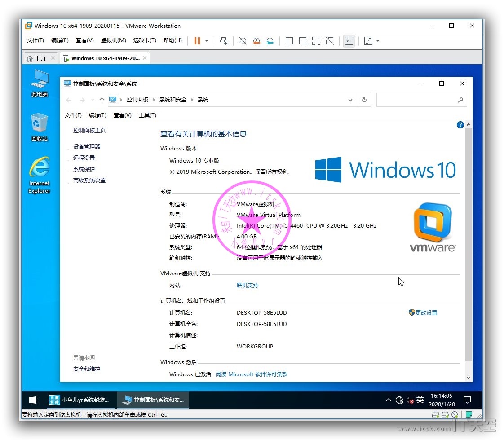Image resolution: width=504 pixels, height=440 pixels.
Task: Select the 回收站 desktop icon
Action: (x=40, y=128)
